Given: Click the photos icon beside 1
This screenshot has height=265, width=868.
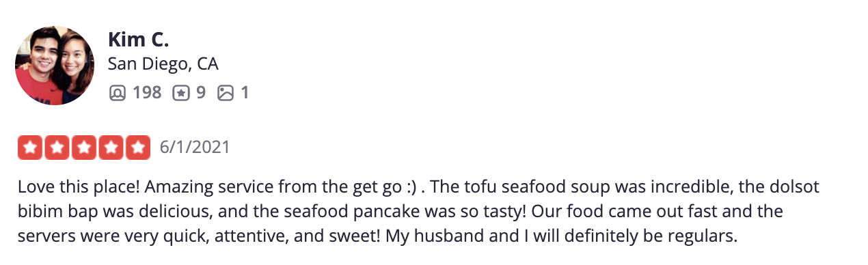Looking at the screenshot, I should tap(226, 92).
